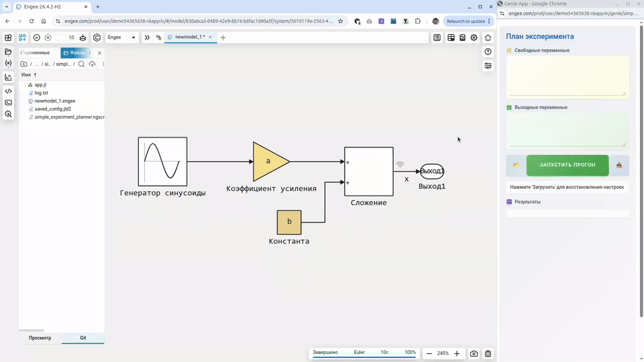This screenshot has height=362, width=644.
Task: Open the panel icon left of the table icon
Action: point(437,38)
